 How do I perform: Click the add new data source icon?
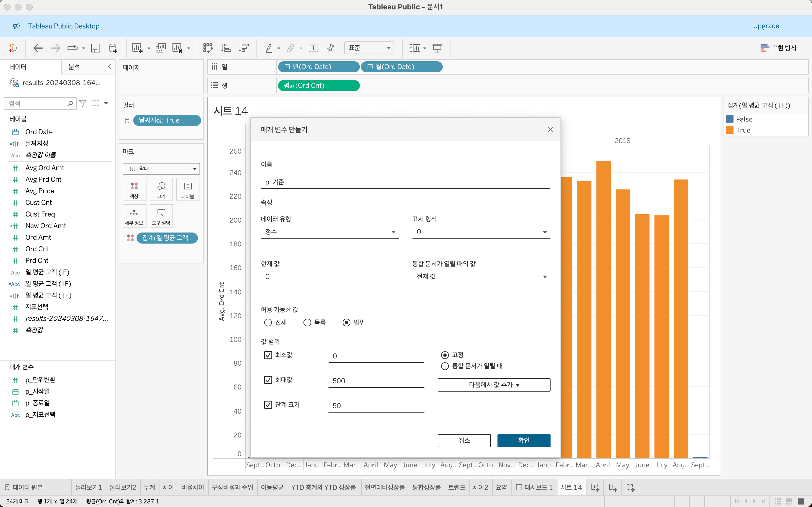click(x=113, y=48)
